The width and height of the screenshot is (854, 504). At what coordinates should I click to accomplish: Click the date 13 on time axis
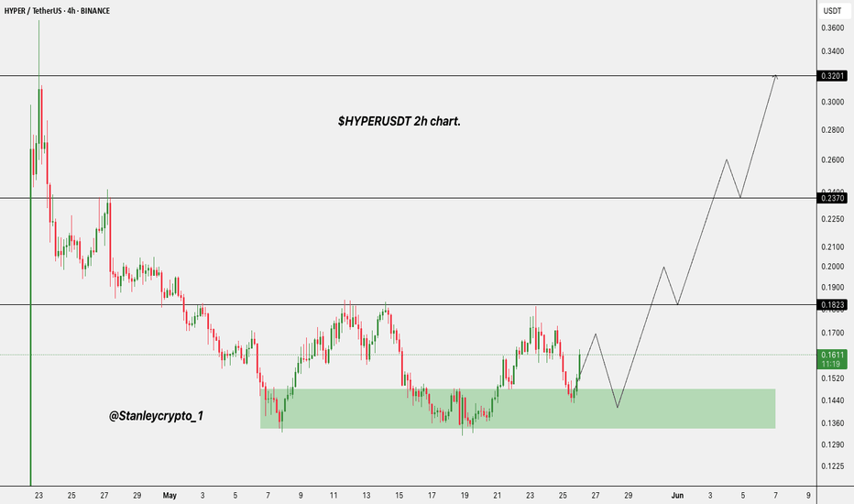point(366,495)
